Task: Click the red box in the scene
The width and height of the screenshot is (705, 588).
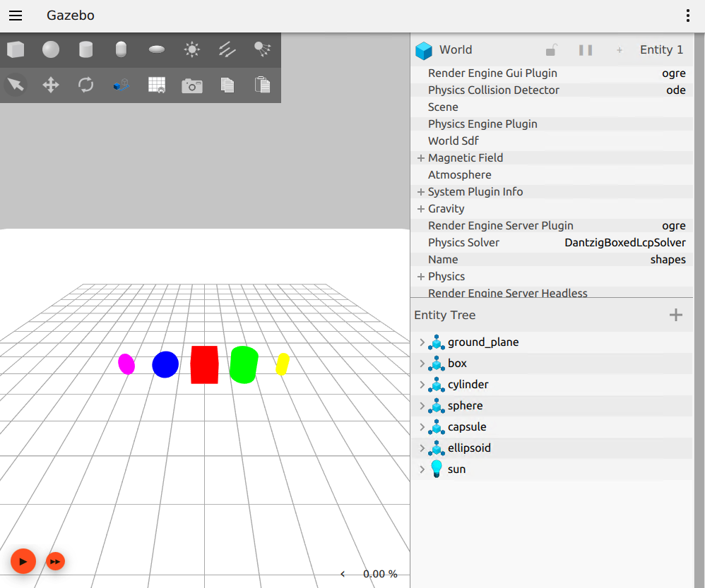Action: 205,365
